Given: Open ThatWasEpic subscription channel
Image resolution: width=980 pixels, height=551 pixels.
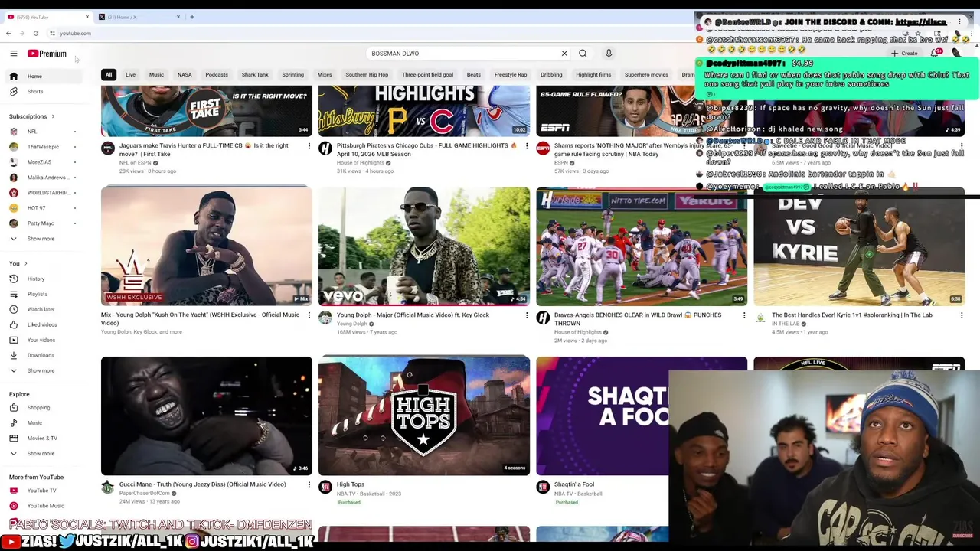Looking at the screenshot, I should (x=44, y=147).
